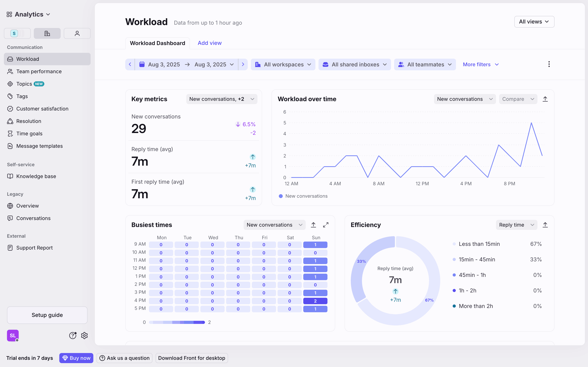Select the Workload Dashboard tab

tap(157, 43)
